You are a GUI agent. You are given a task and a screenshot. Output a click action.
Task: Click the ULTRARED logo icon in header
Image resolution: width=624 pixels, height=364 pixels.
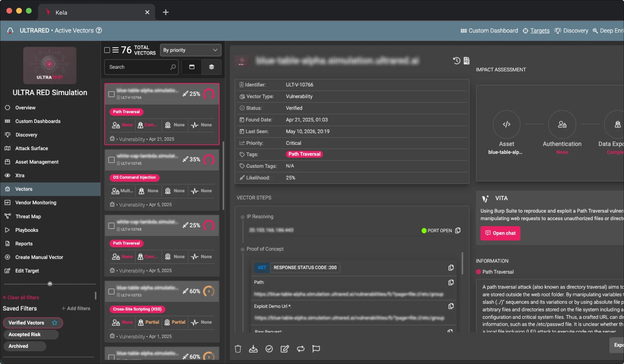pos(10,31)
